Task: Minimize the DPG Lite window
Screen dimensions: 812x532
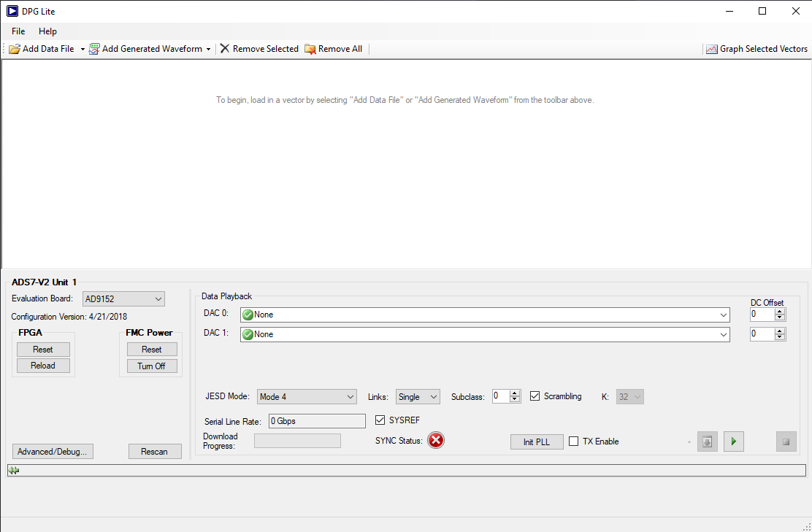Action: [729, 11]
